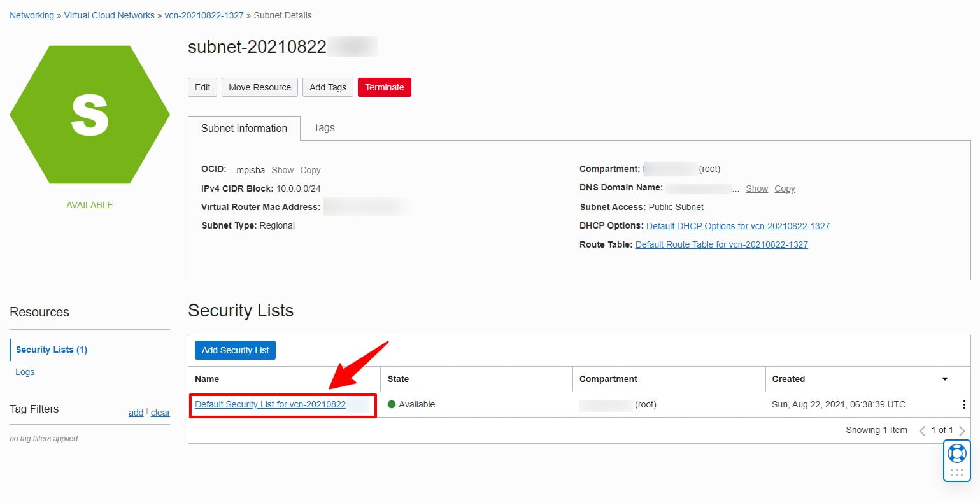Screen dimensions: 980x503
Task: Select the Subnet Information tab
Action: click(x=244, y=128)
